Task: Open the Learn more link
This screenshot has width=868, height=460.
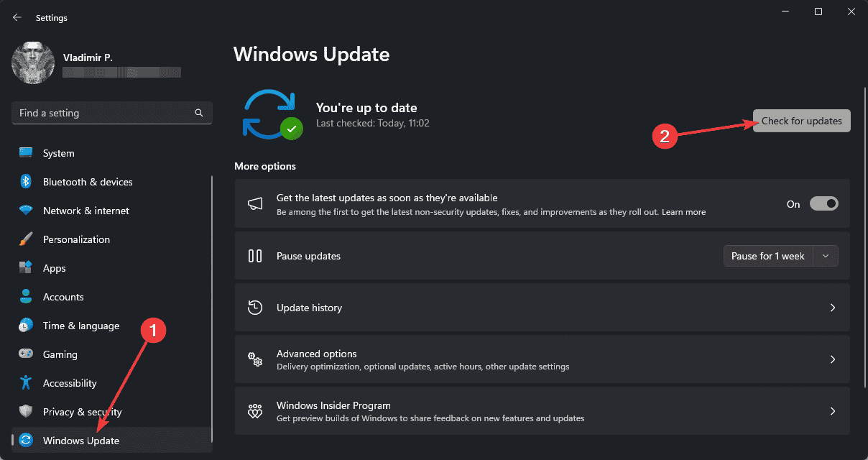Action: point(683,212)
